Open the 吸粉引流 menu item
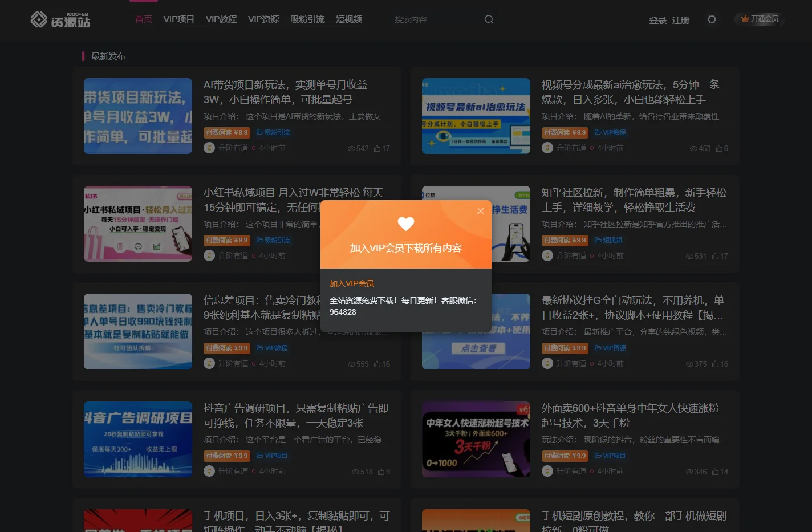The image size is (812, 532). coord(307,19)
